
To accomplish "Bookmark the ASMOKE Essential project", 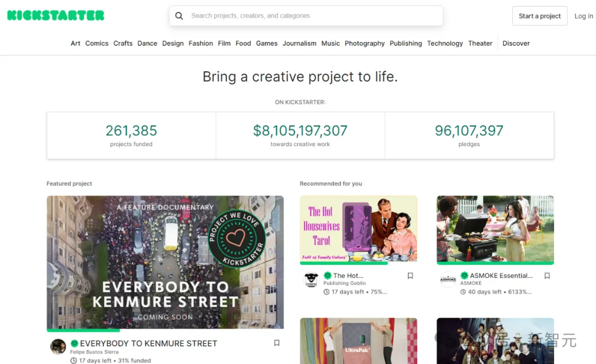I will (547, 275).
